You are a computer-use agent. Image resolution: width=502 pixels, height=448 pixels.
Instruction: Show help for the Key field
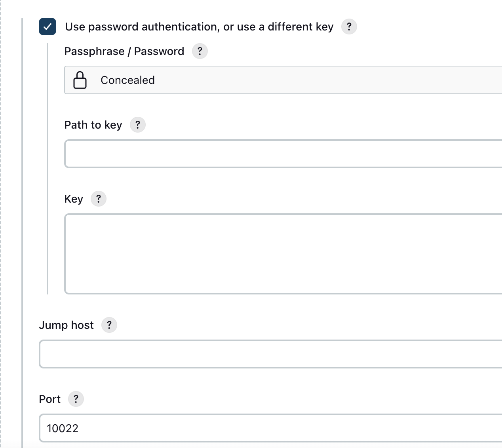point(99,199)
